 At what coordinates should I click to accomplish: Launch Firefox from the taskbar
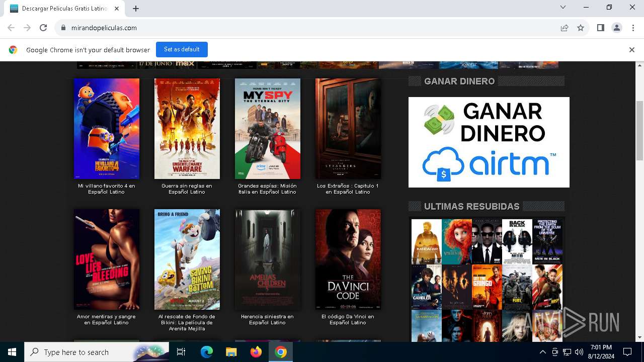pos(256,352)
